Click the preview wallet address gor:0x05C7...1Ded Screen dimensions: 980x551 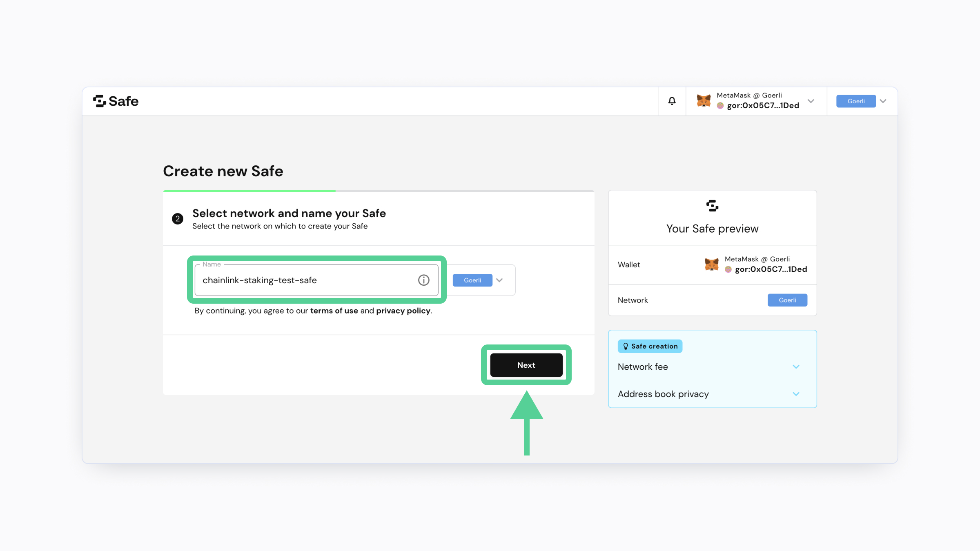pos(771,269)
